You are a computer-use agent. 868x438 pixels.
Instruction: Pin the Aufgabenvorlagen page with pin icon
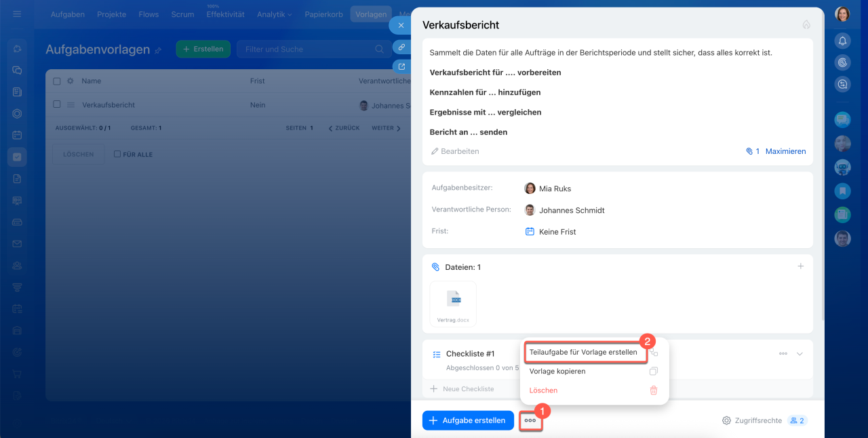coord(158,50)
